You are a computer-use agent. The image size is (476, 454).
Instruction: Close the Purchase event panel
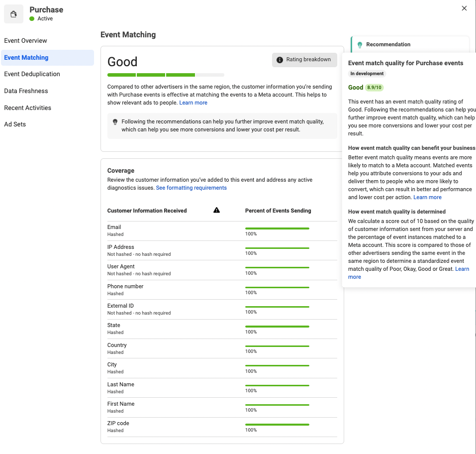click(x=464, y=8)
